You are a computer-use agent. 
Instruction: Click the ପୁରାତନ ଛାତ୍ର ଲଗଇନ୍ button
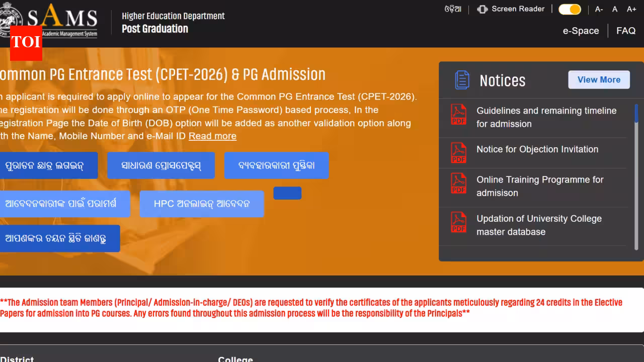click(x=48, y=165)
